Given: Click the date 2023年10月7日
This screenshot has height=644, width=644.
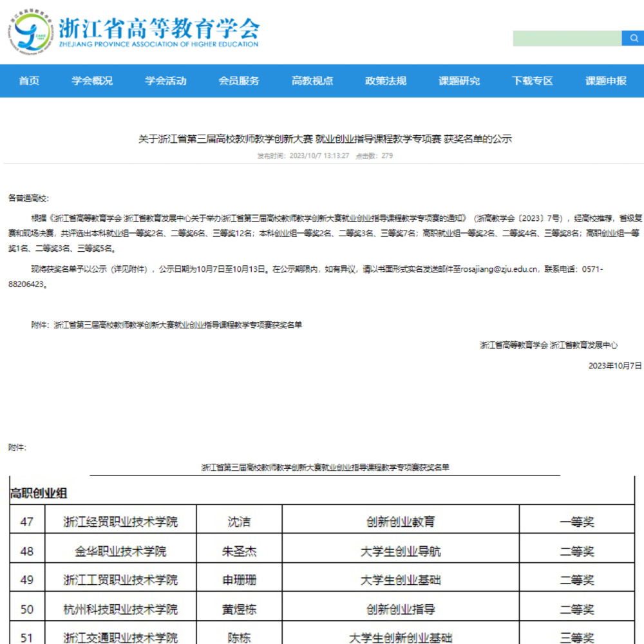Looking at the screenshot, I should click(x=615, y=366).
